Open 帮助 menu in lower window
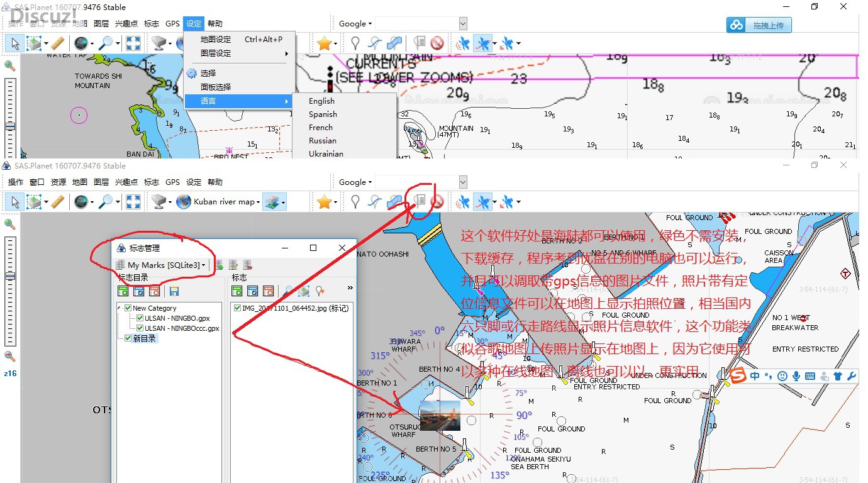 [x=215, y=182]
